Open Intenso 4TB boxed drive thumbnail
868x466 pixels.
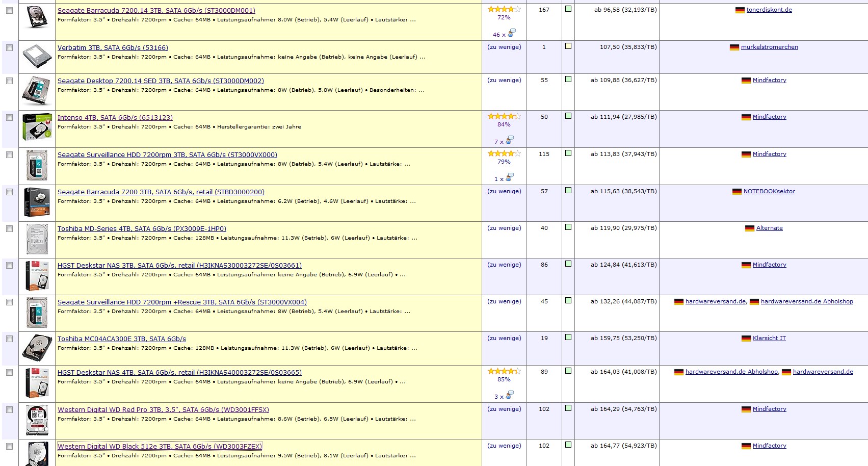point(37,127)
